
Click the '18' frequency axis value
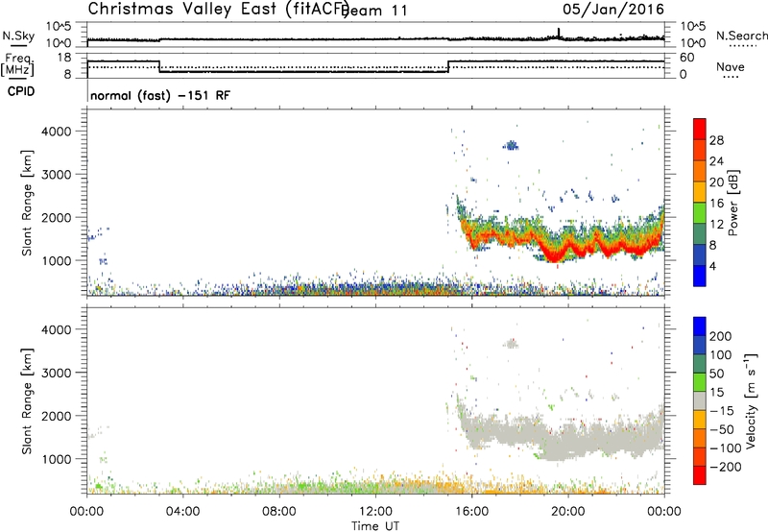pyautogui.click(x=63, y=58)
